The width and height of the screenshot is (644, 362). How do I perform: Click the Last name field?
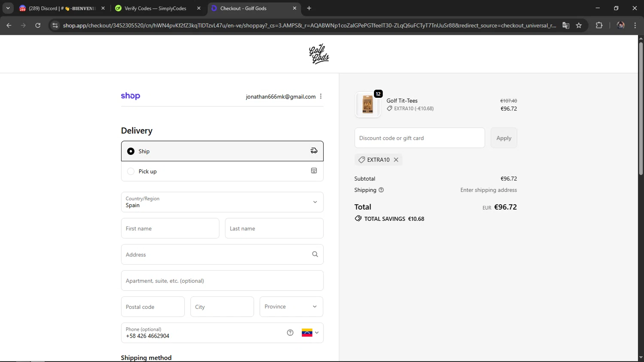pyautogui.click(x=274, y=228)
